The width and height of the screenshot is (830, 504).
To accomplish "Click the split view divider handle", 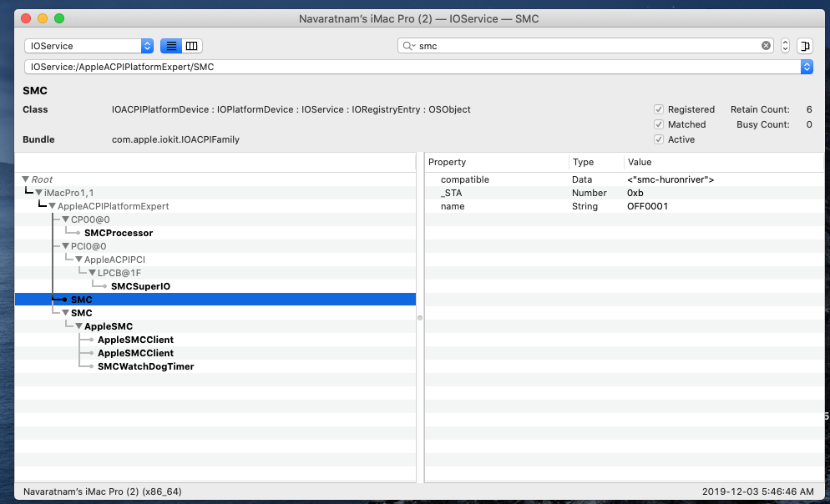I will click(x=420, y=318).
